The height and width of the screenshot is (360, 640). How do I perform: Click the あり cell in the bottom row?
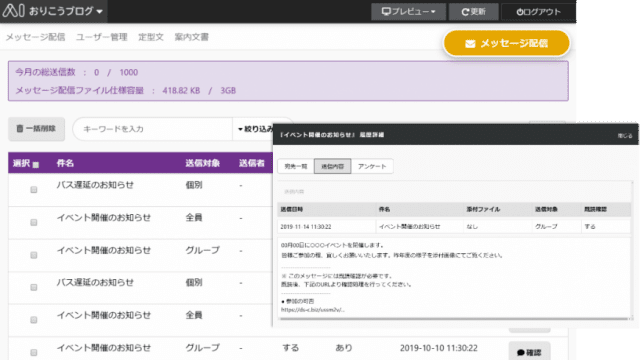344,348
